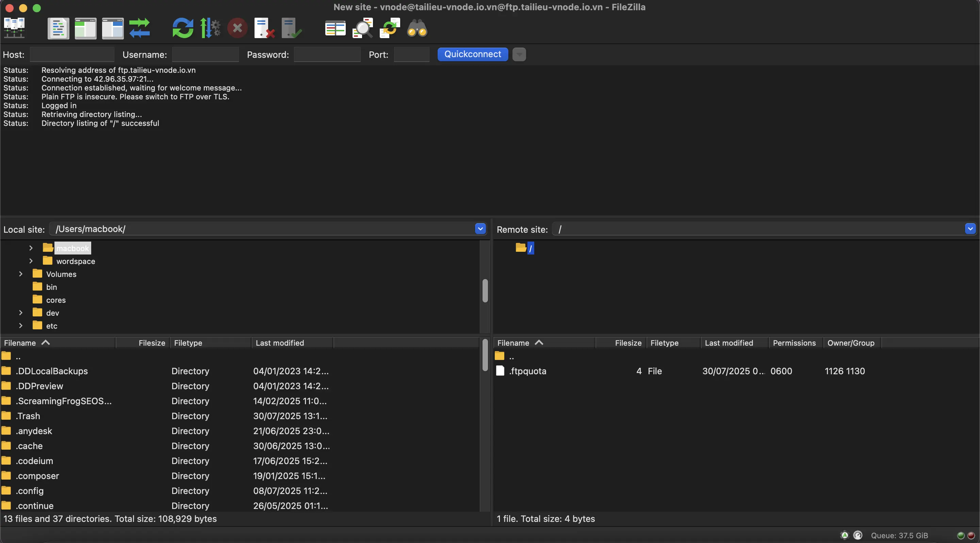980x543 pixels.
Task: Click local directory tree scrollbar
Action: 485,291
